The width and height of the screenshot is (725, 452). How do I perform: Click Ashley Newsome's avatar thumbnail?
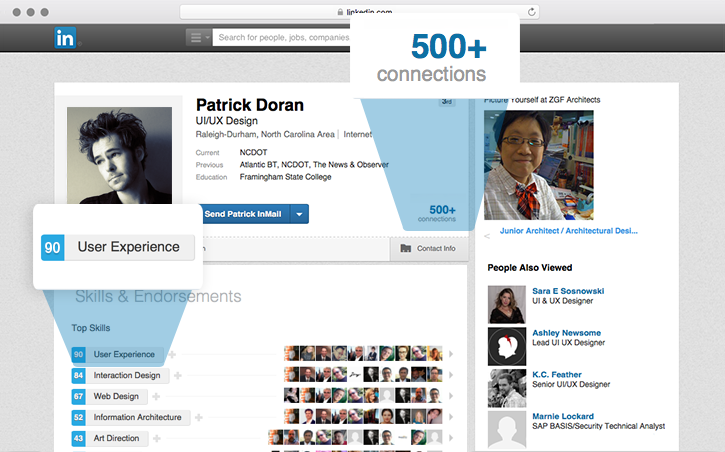pyautogui.click(x=507, y=347)
